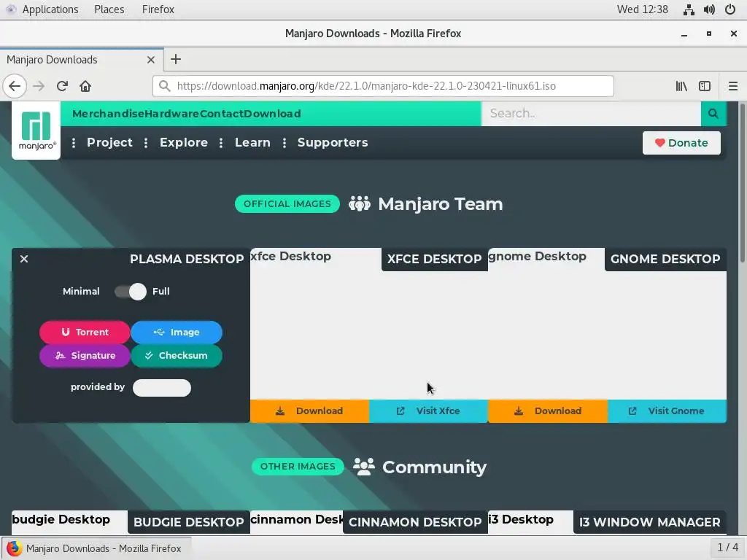
Task: Reload the current page
Action: tap(62, 86)
